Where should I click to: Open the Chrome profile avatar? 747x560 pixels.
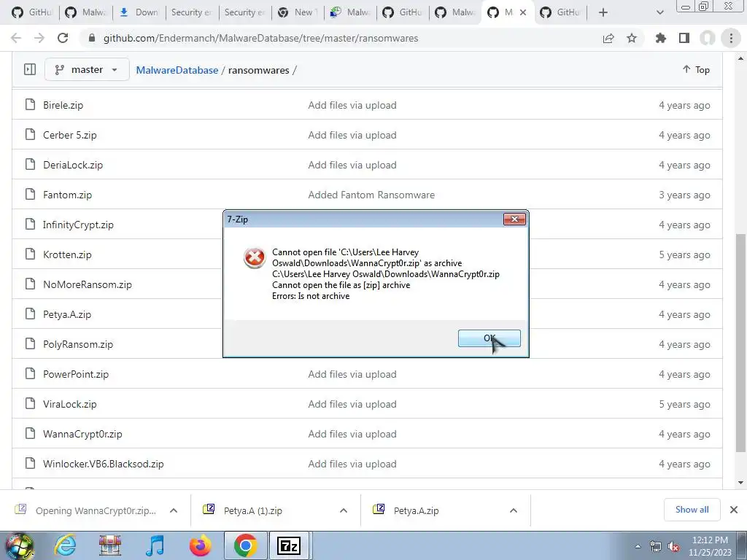708,38
